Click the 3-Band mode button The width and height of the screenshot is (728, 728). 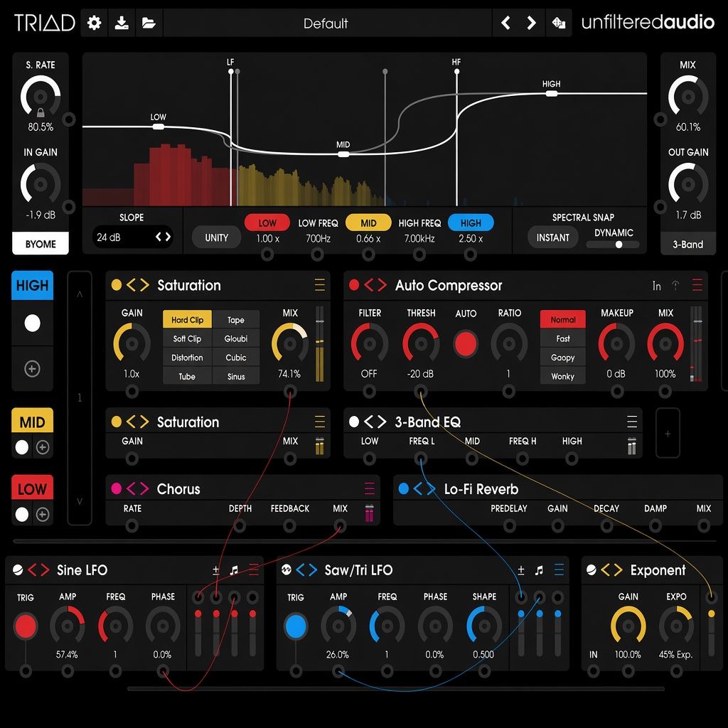(x=688, y=245)
